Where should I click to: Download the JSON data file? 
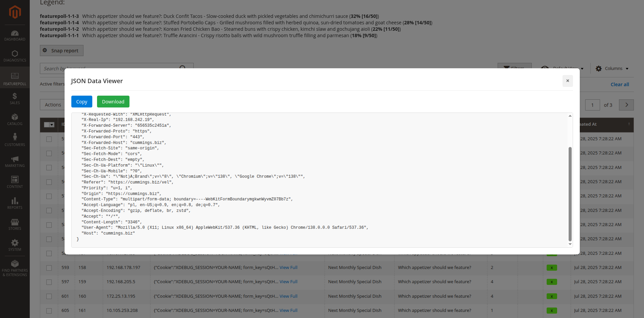(x=113, y=102)
